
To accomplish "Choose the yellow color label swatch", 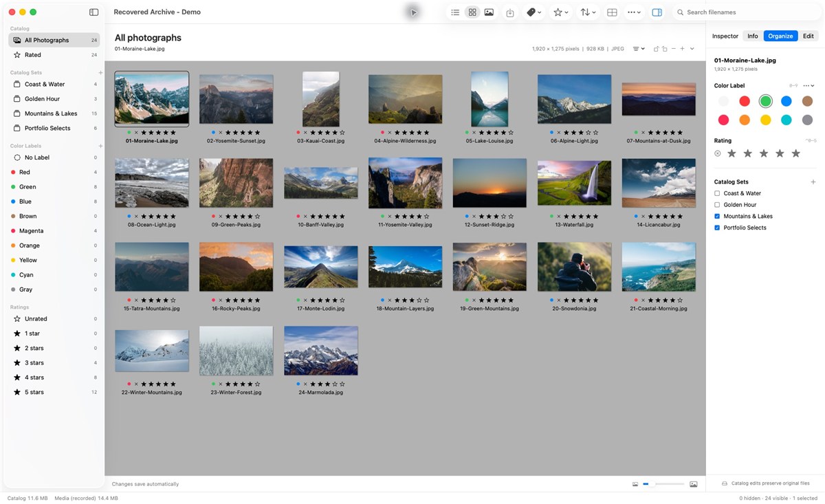I will coord(765,120).
